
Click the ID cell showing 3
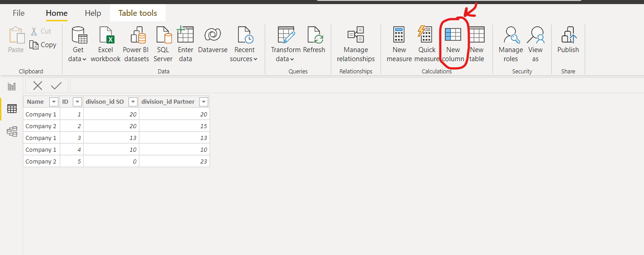coord(72,138)
